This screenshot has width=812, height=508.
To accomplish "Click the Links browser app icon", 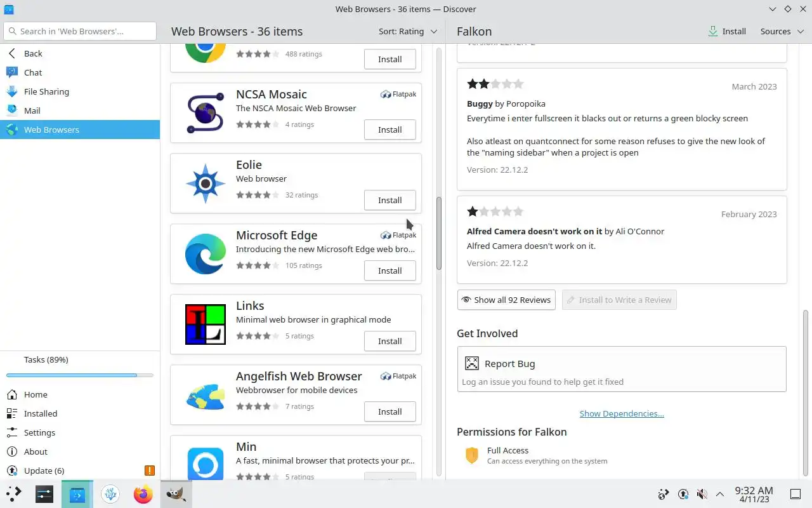I will [x=206, y=324].
